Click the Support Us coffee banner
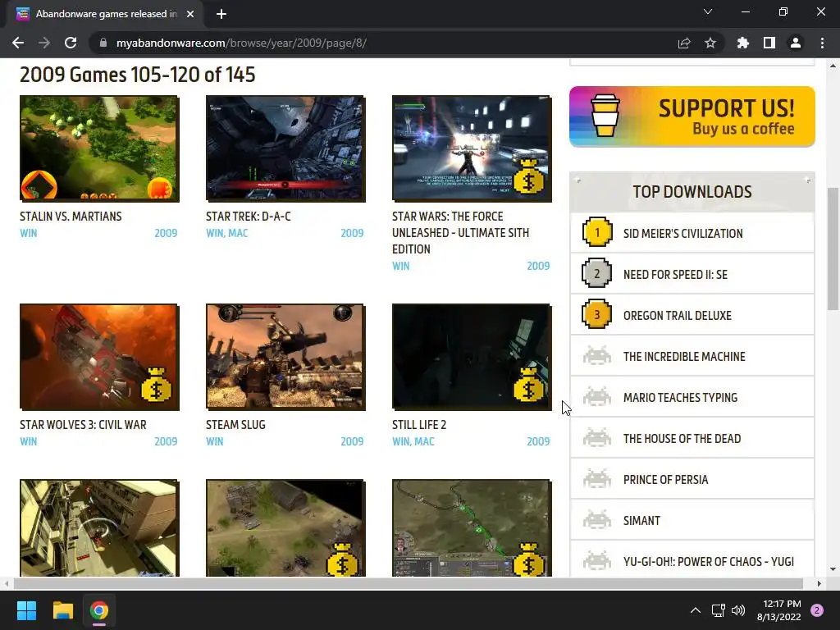Image resolution: width=840 pixels, height=630 pixels. [x=692, y=116]
